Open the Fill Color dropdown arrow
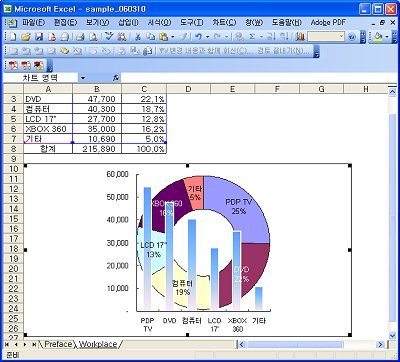 pos(387,37)
